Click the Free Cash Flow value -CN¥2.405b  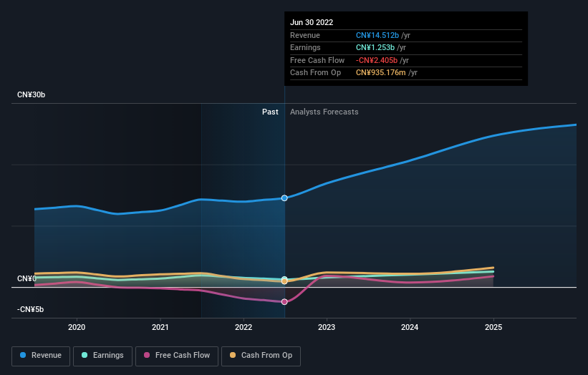(x=377, y=60)
